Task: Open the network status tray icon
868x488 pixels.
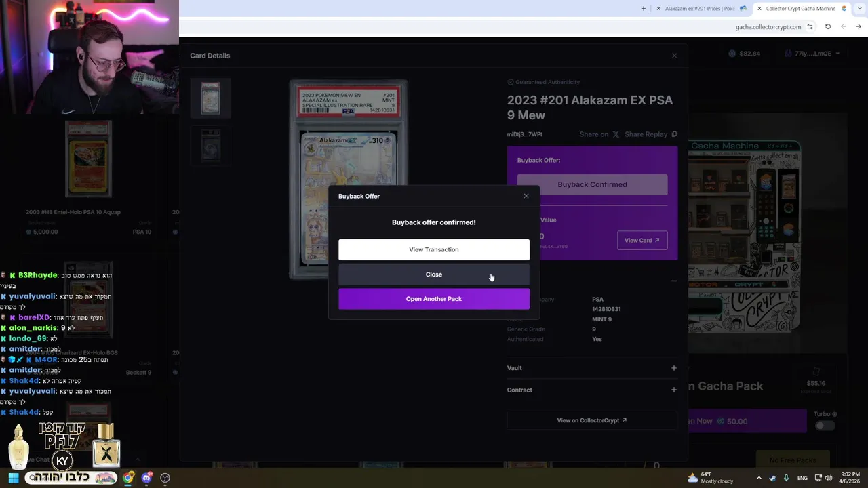Action: click(x=818, y=478)
